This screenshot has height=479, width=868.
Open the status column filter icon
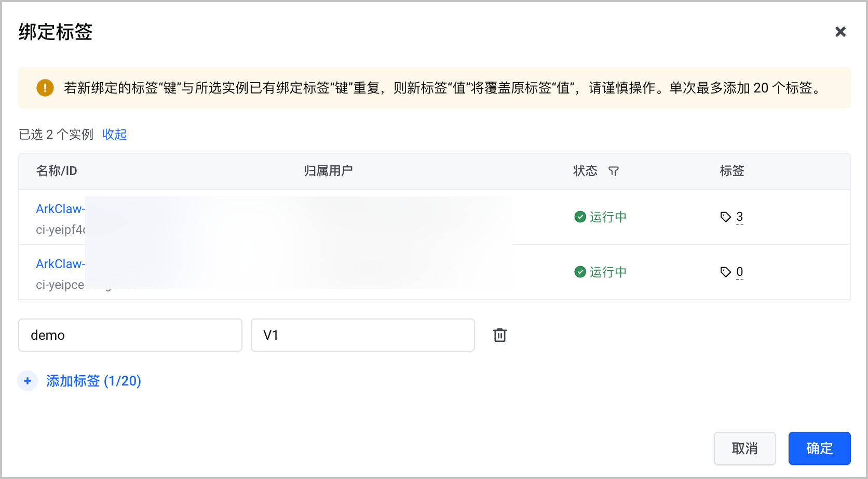(614, 171)
